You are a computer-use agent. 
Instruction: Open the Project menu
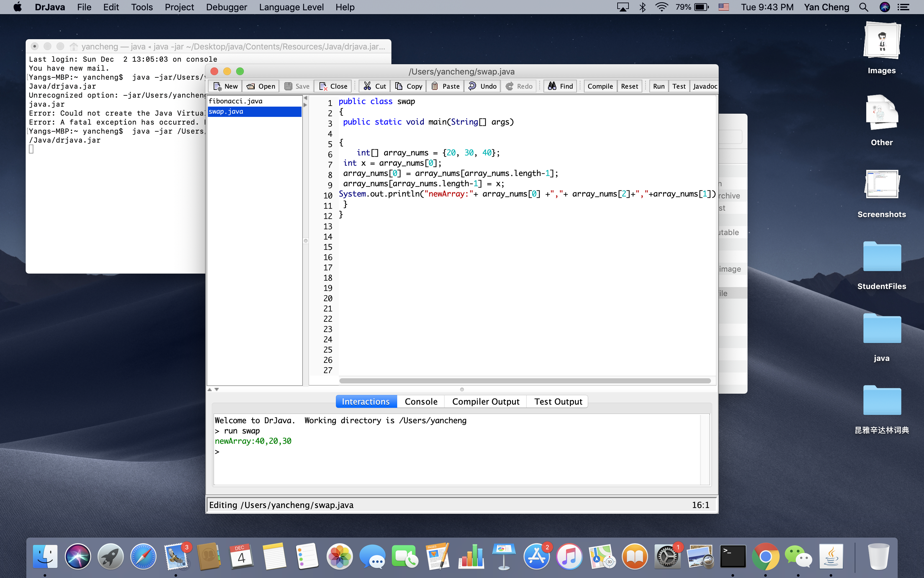click(x=179, y=7)
